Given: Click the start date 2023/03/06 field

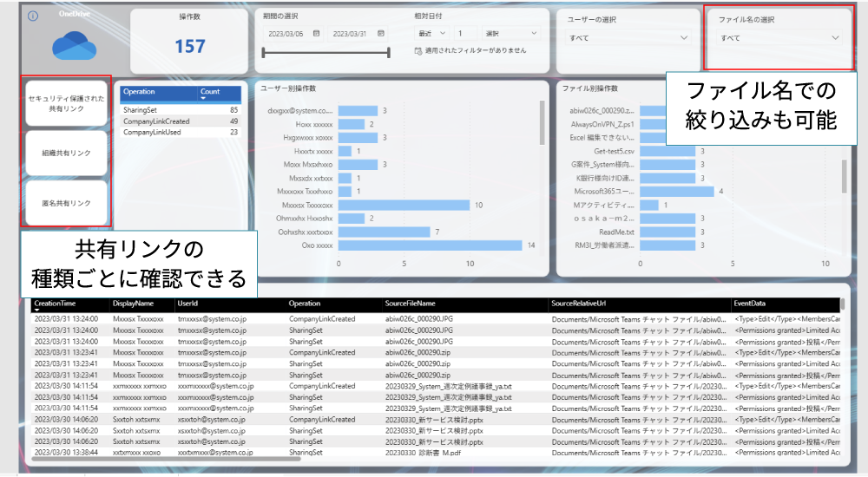Looking at the screenshot, I should click(286, 33).
